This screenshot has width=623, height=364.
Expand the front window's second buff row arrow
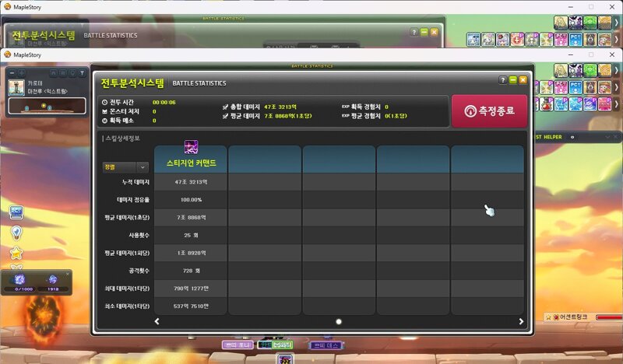616,87
